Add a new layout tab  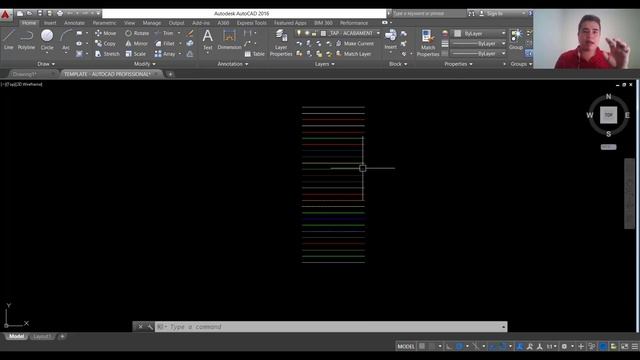[62, 337]
